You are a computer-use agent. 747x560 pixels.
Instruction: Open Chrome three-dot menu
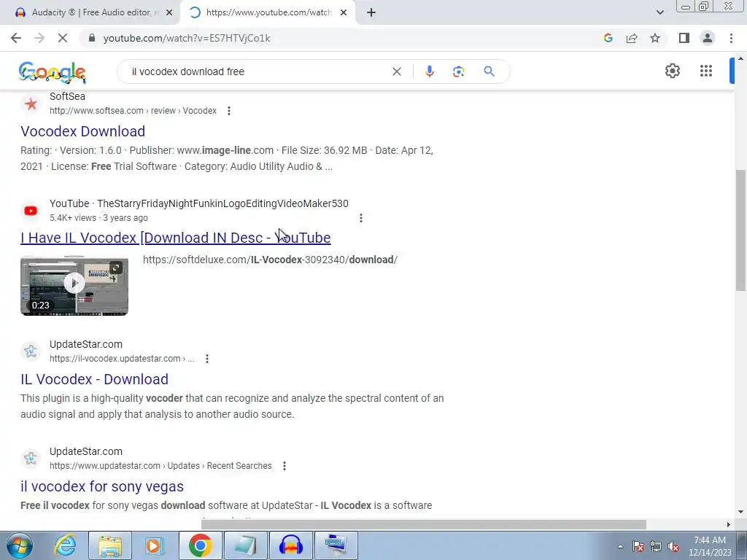point(731,38)
